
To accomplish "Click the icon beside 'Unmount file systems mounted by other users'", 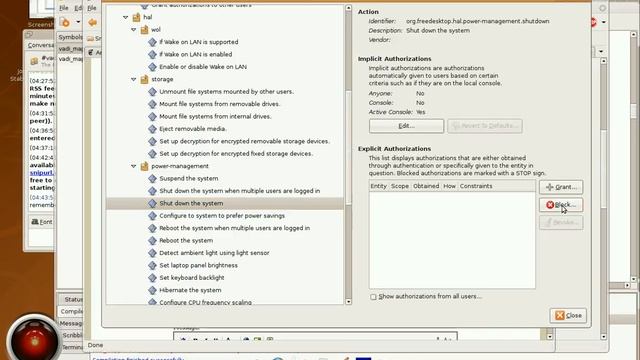I will [152, 92].
